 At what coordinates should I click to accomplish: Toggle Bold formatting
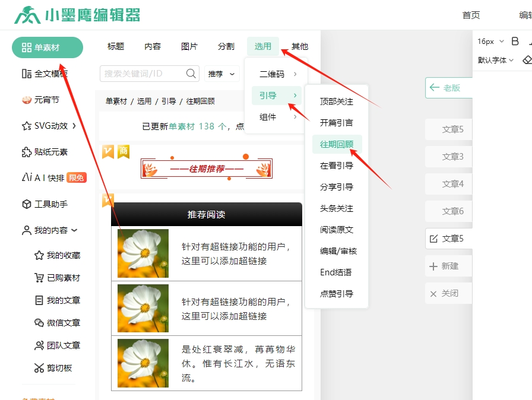pos(515,41)
